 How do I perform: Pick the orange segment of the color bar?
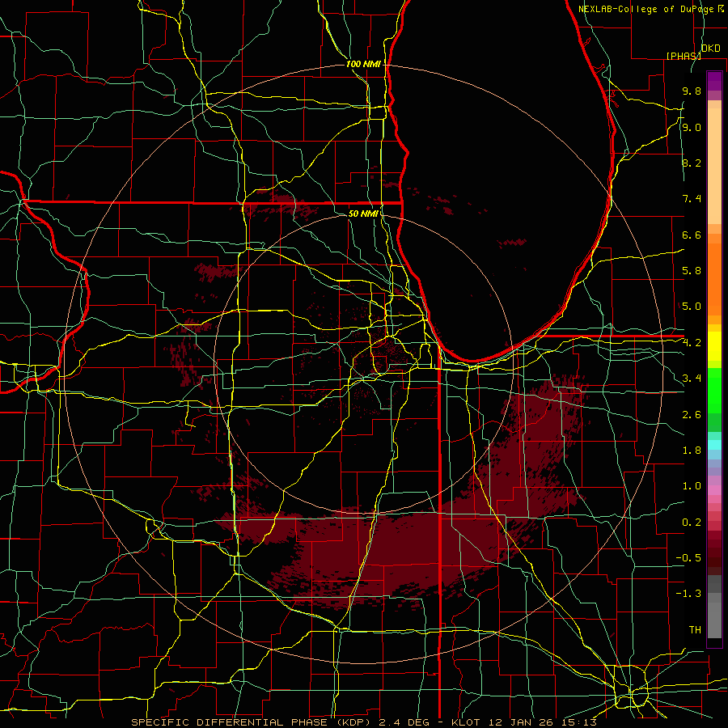click(714, 279)
